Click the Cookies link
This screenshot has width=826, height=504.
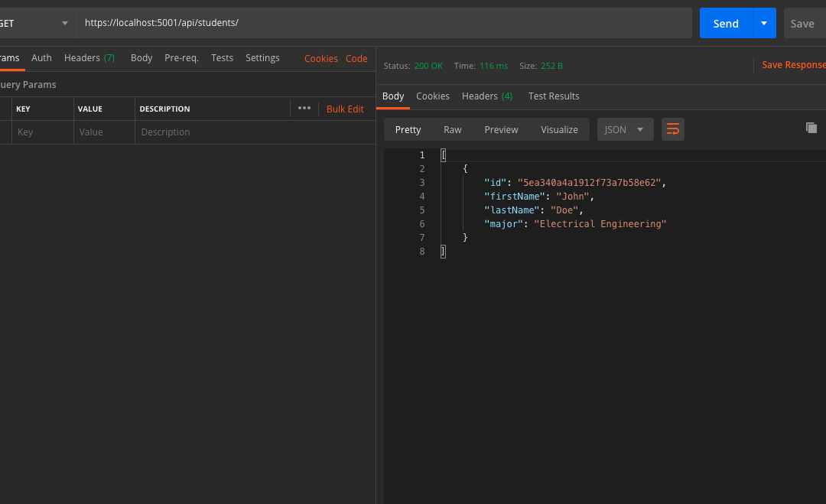320,59
